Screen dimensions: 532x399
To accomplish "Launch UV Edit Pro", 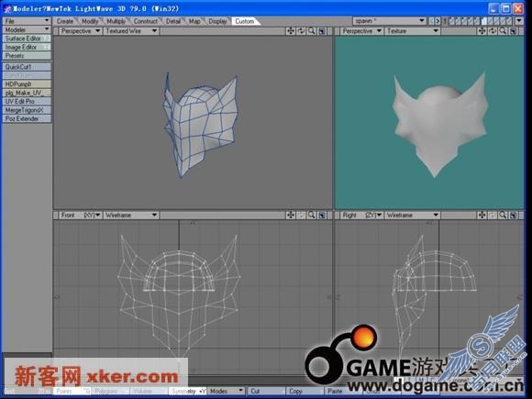I will coord(27,102).
